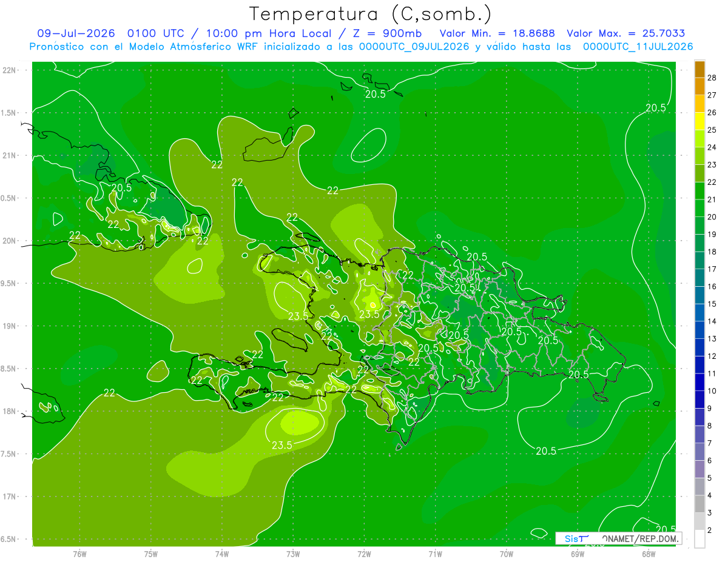
Task: Click the green colorbar swatch between 20 and 21
Action: click(699, 208)
